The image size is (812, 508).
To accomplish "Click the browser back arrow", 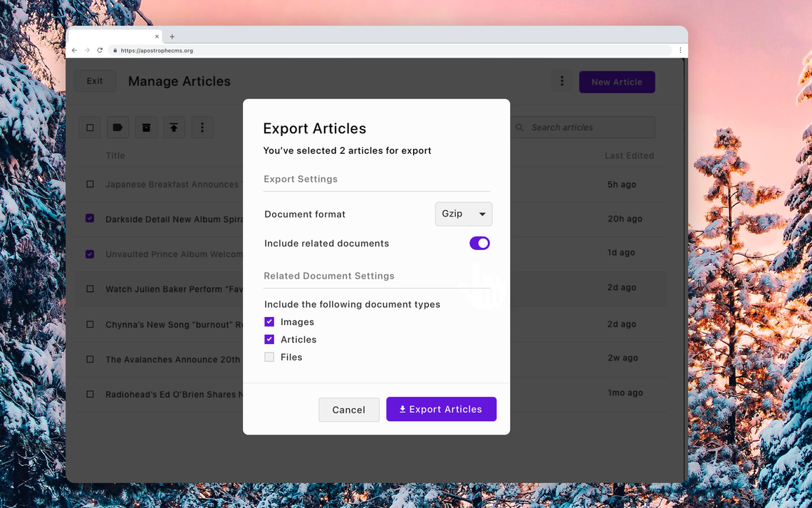I will (x=75, y=51).
